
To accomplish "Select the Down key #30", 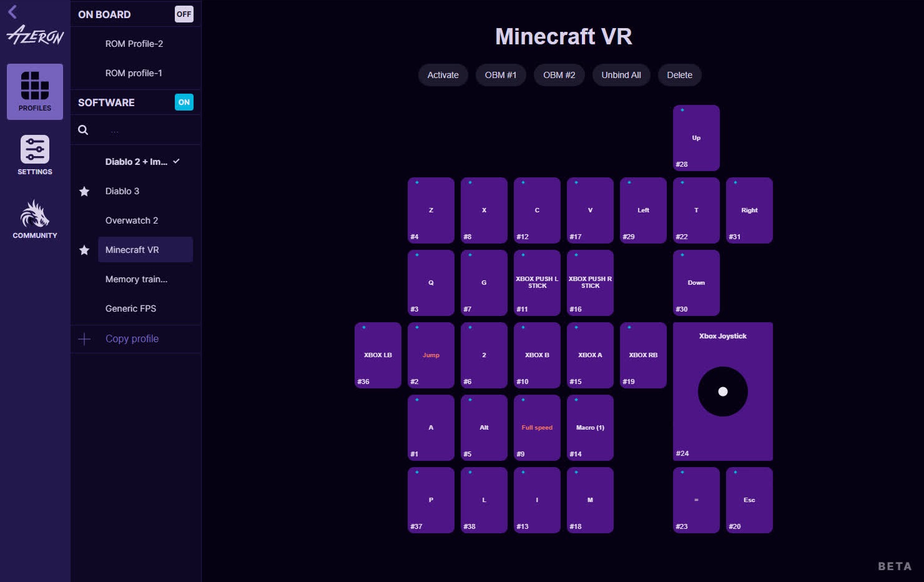I will click(697, 283).
